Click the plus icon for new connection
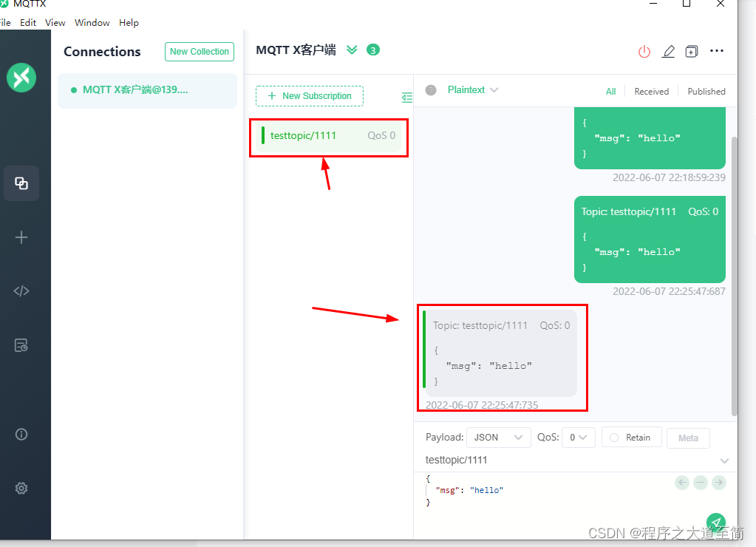756x547 pixels. (21, 237)
